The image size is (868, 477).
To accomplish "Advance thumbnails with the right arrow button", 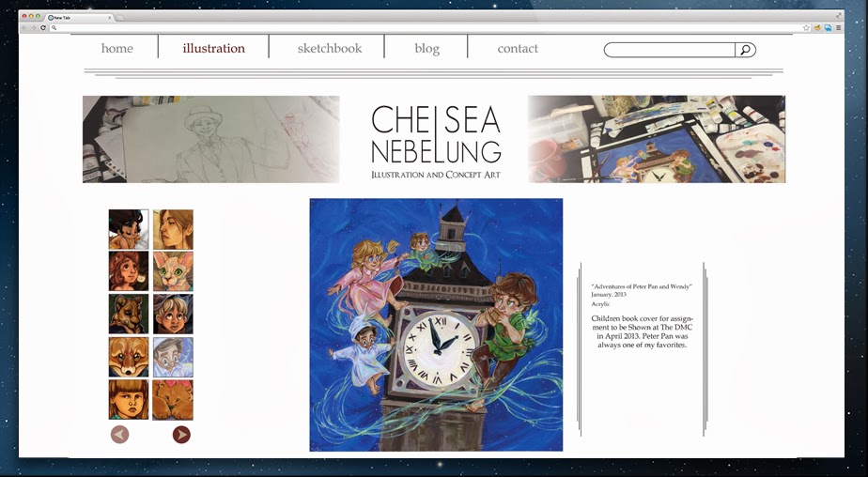I will click(181, 435).
